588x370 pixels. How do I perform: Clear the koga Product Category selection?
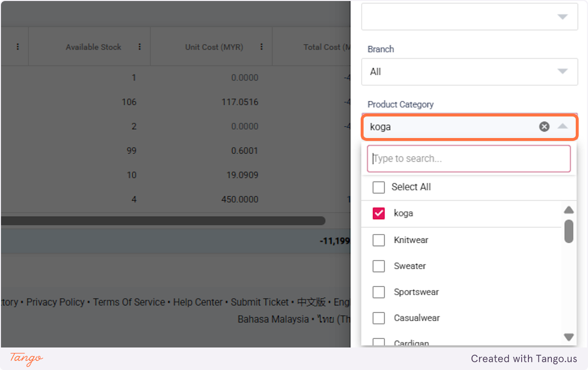[x=544, y=127]
